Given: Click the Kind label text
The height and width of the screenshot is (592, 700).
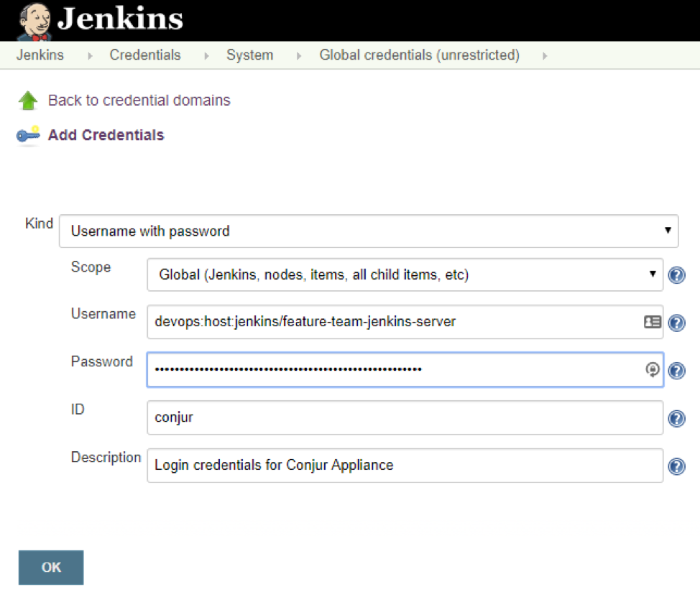Looking at the screenshot, I should click(40, 223).
